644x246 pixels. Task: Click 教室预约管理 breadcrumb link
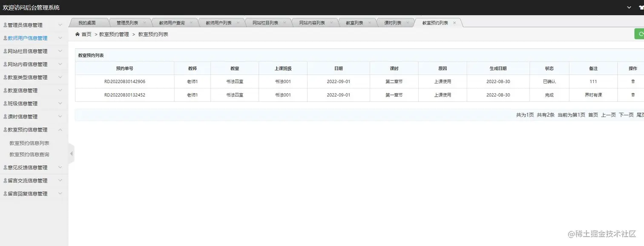click(114, 34)
